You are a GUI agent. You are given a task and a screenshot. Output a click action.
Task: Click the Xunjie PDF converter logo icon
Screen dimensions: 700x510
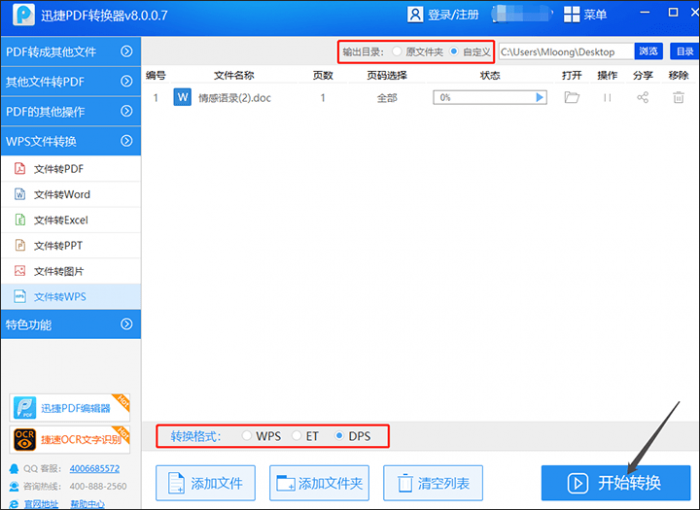click(x=23, y=14)
